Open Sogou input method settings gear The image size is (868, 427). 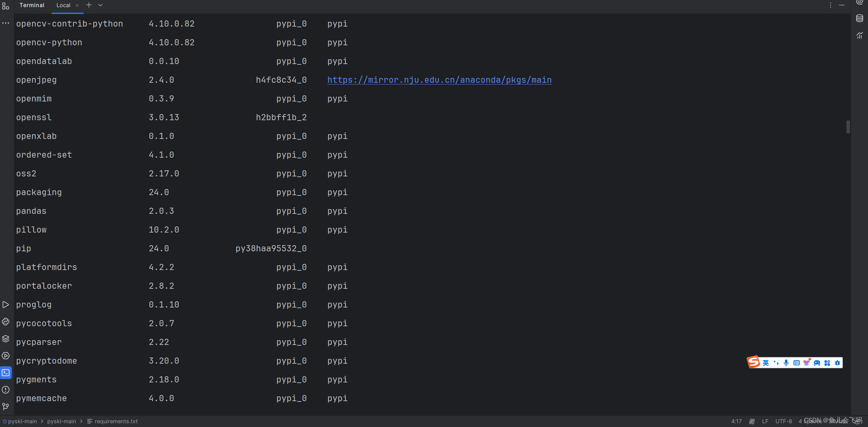click(838, 362)
